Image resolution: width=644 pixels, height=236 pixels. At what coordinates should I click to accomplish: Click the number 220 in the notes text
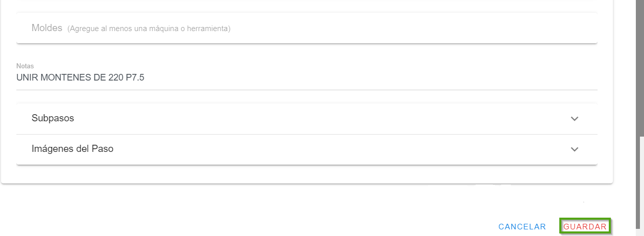[116, 78]
